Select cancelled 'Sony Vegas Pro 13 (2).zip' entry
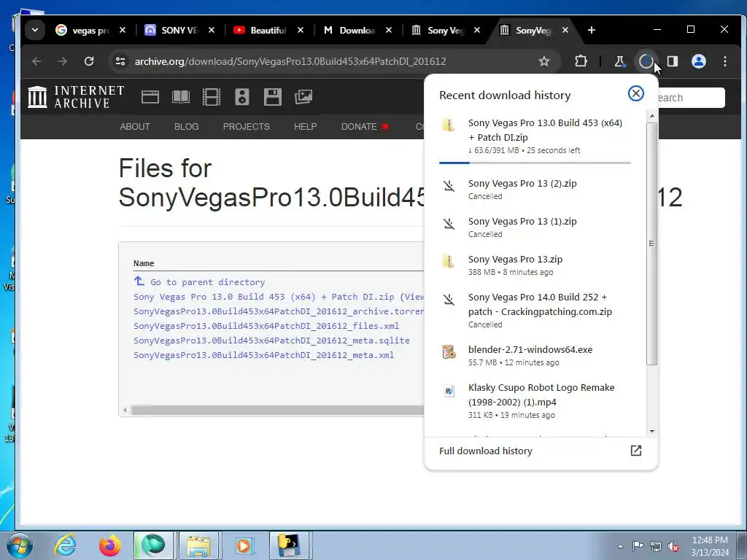This screenshot has height=560, width=747. pos(535,189)
